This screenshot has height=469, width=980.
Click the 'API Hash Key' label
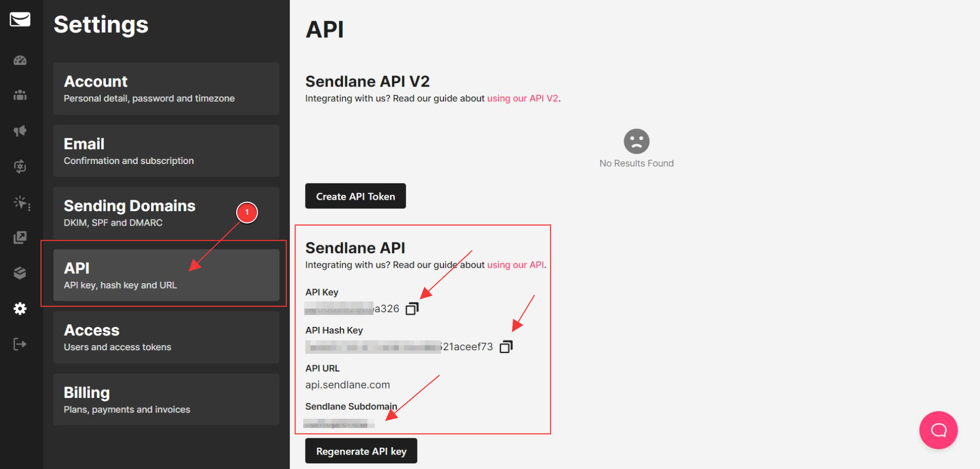[334, 330]
